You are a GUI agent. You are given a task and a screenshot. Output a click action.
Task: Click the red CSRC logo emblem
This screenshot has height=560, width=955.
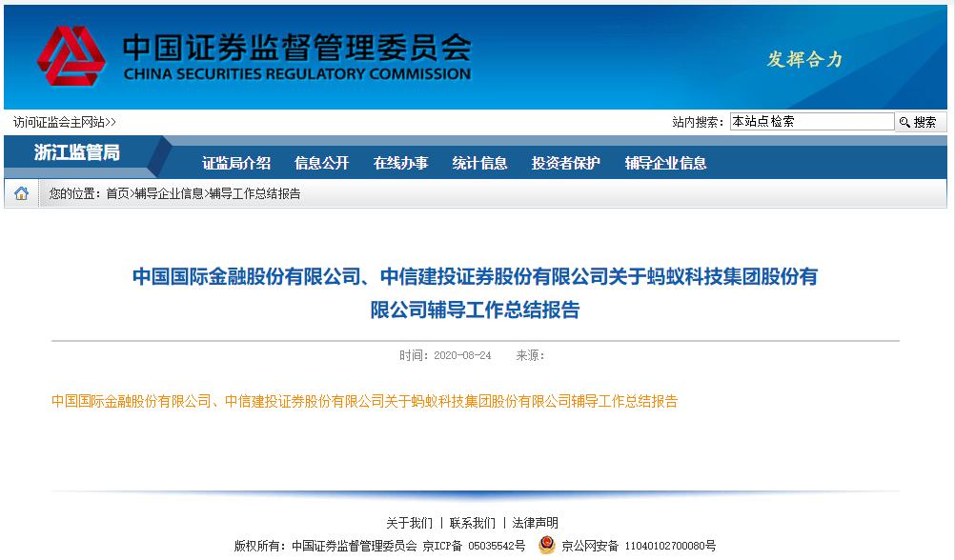[x=71, y=56]
